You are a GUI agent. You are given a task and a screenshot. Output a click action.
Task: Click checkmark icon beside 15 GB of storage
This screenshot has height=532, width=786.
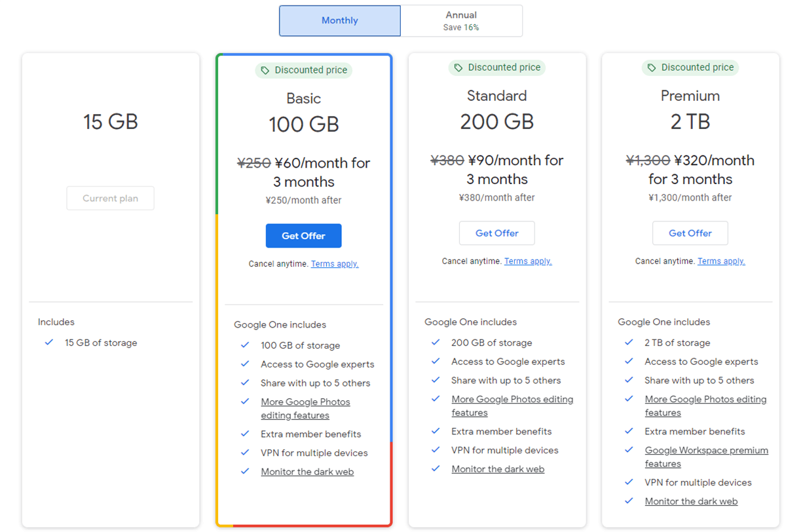pos(48,343)
